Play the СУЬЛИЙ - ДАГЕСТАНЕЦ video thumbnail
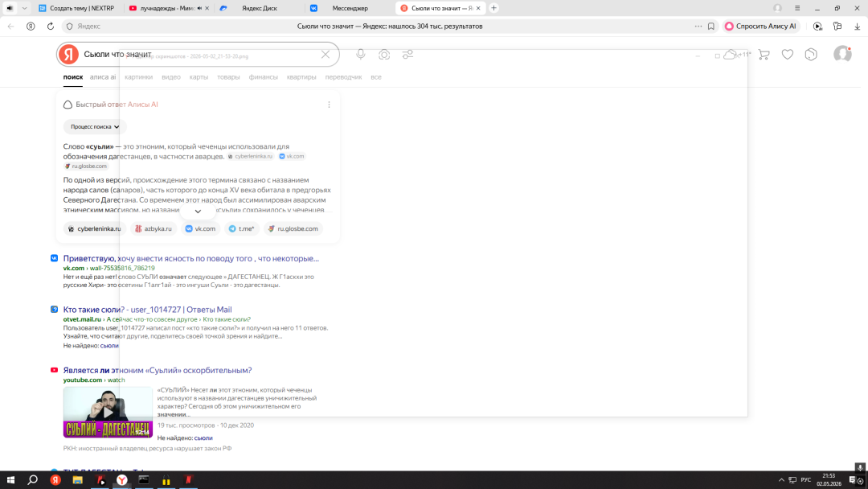This screenshot has height=489, width=868. (108, 412)
